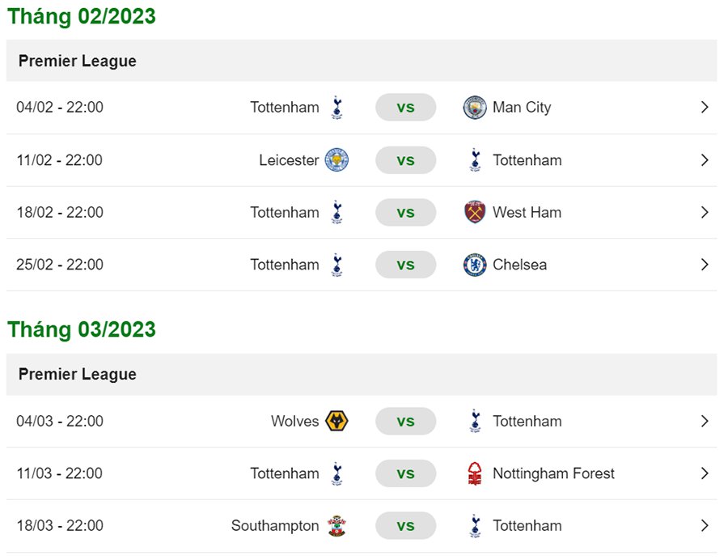728x560 pixels.
Task: Open details arrow for Tottenham vs Chelsea
Action: [705, 265]
